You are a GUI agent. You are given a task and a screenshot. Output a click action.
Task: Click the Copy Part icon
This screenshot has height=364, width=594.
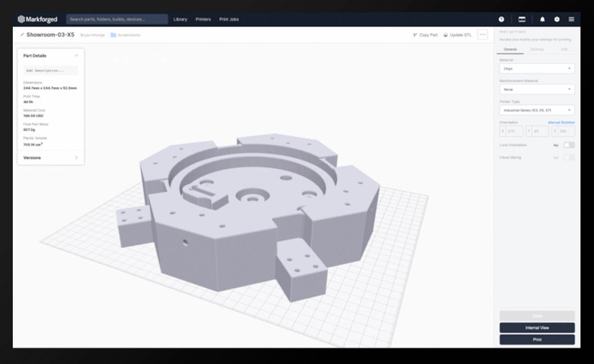[x=415, y=35]
